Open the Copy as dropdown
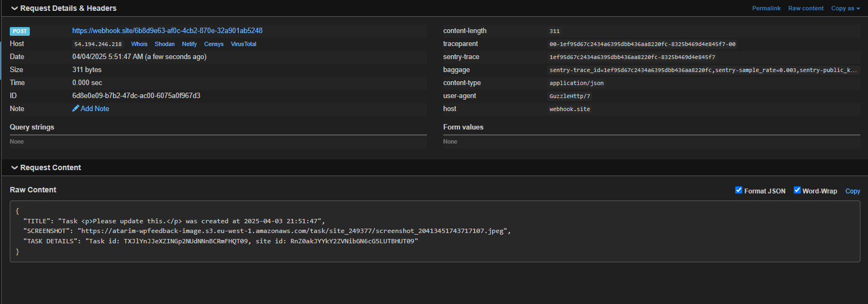 coord(845,8)
